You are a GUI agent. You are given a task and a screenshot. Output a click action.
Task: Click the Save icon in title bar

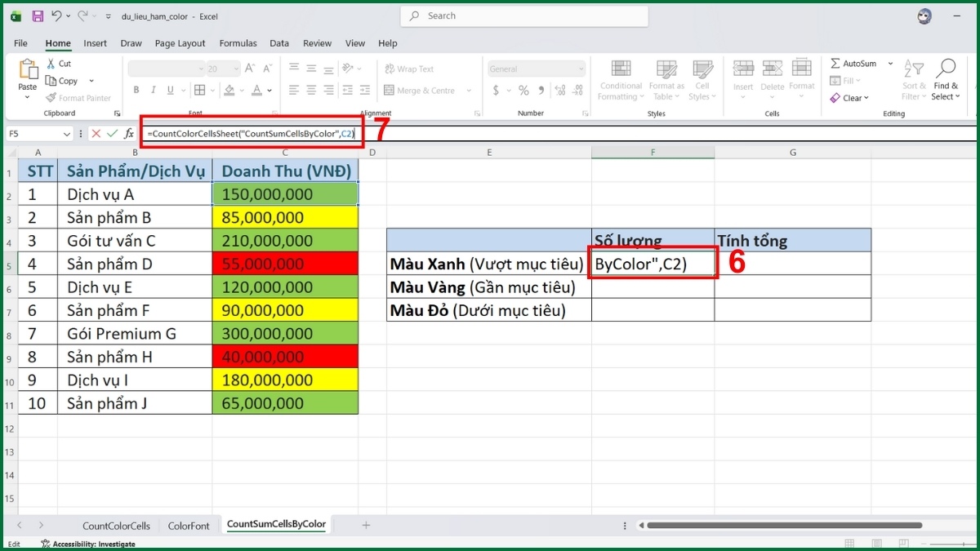[x=38, y=16]
